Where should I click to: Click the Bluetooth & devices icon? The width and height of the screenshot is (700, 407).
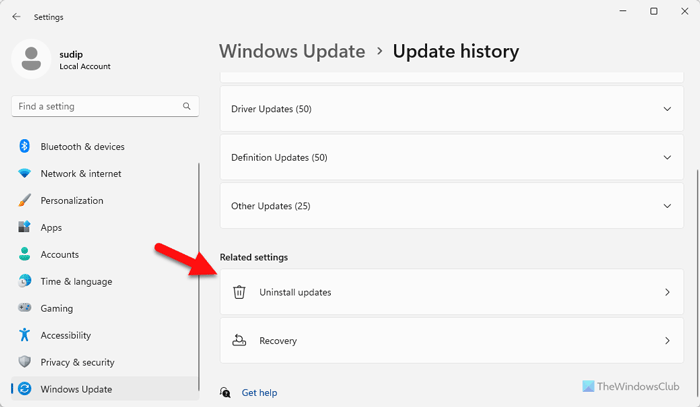(25, 146)
